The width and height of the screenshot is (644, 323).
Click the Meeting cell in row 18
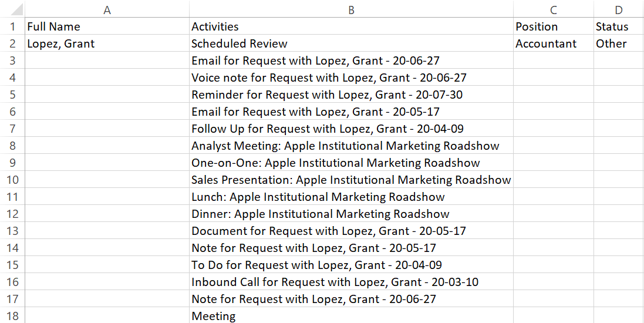pos(351,316)
